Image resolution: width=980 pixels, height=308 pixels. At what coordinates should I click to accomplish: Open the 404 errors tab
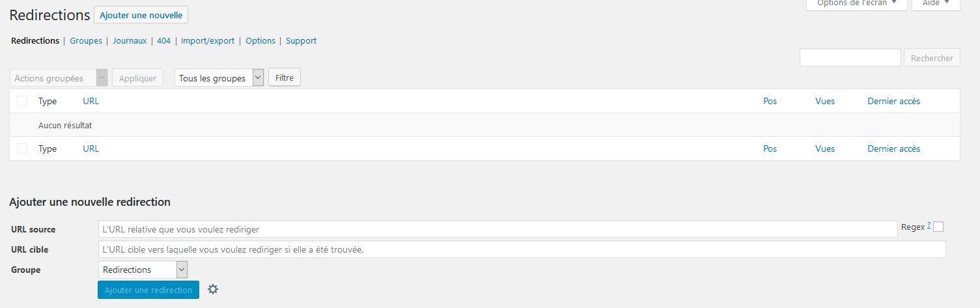[x=163, y=40]
